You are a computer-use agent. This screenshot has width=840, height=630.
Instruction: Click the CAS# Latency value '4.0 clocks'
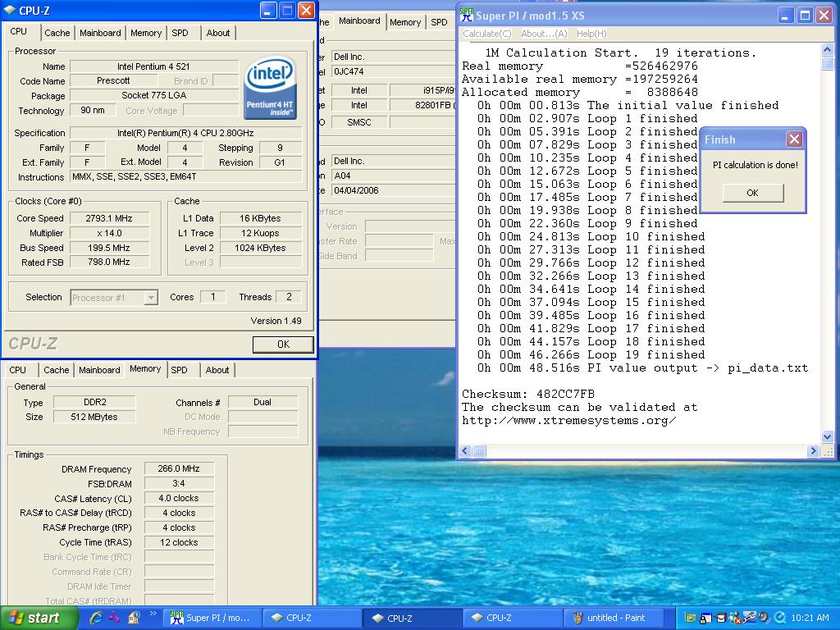179,498
